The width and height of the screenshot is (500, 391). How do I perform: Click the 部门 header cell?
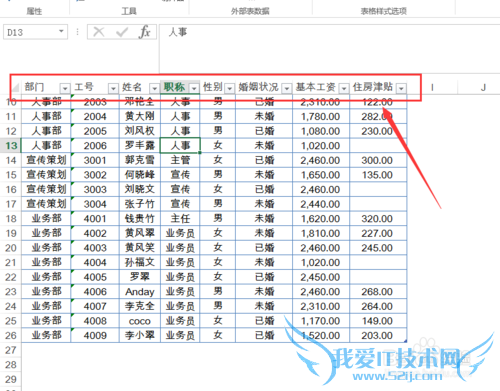click(46, 88)
